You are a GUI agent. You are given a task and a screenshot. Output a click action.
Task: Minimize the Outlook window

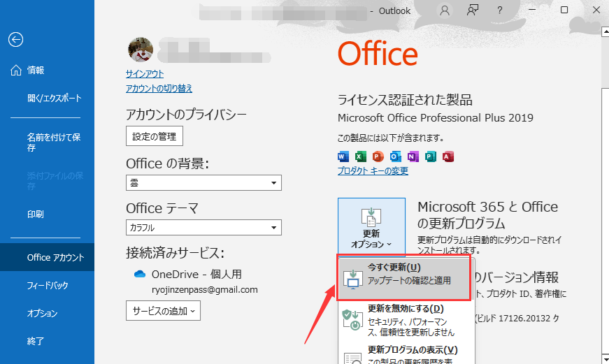[532, 10]
